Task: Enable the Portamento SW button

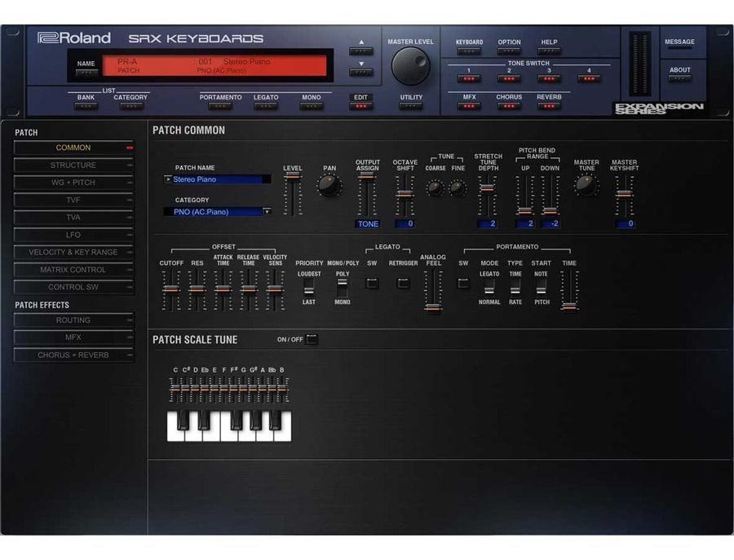Action: (463, 283)
